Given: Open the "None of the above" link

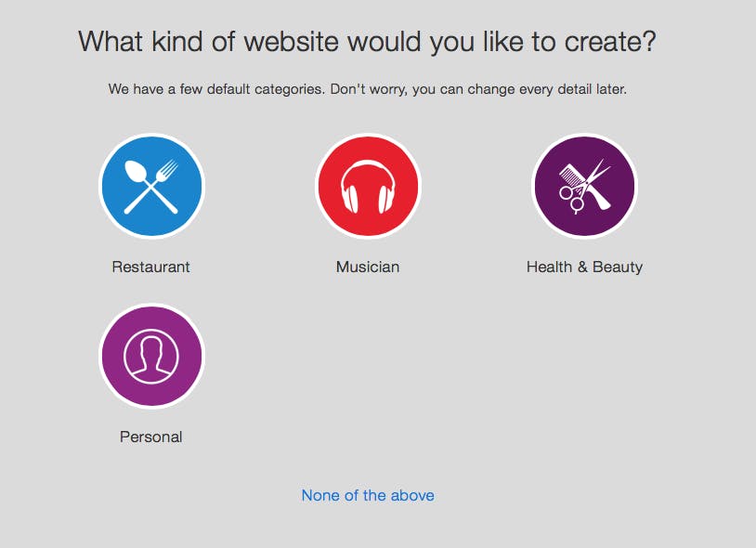Looking at the screenshot, I should click(368, 495).
